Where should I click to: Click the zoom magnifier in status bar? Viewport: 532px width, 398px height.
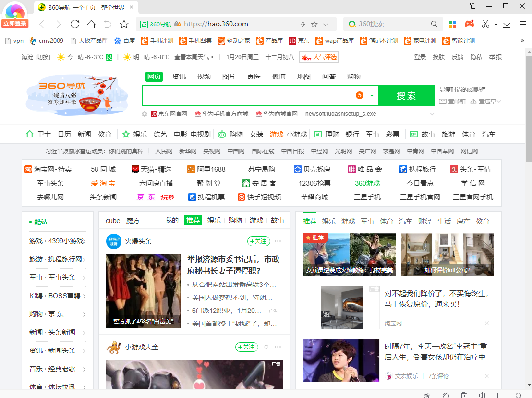pos(519,395)
